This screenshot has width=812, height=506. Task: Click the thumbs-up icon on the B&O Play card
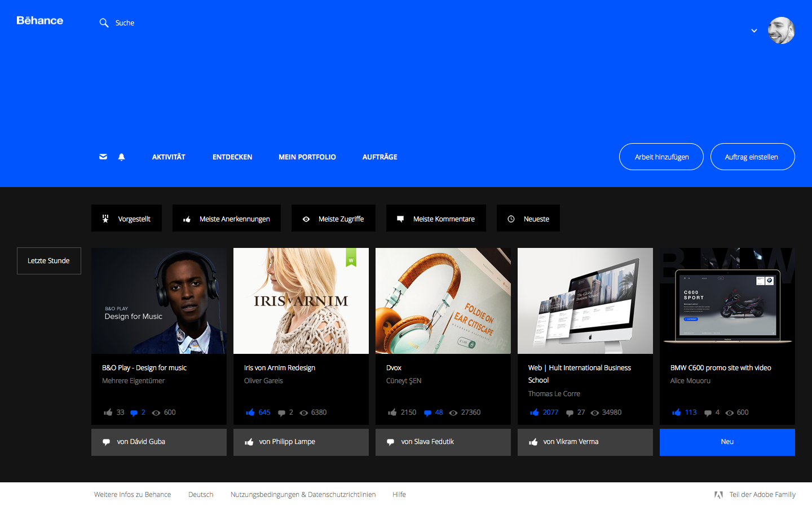click(108, 412)
